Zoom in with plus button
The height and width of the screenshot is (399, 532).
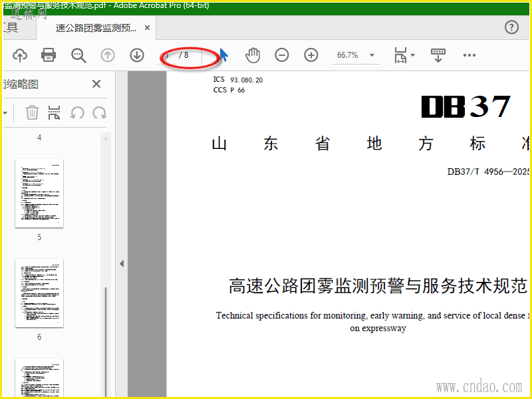pyautogui.click(x=311, y=55)
